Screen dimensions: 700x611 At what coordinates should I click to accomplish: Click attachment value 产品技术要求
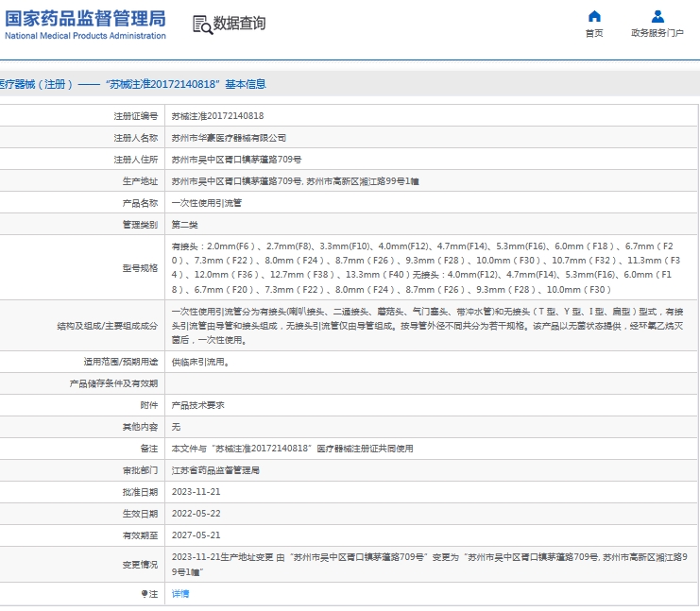[197, 405]
